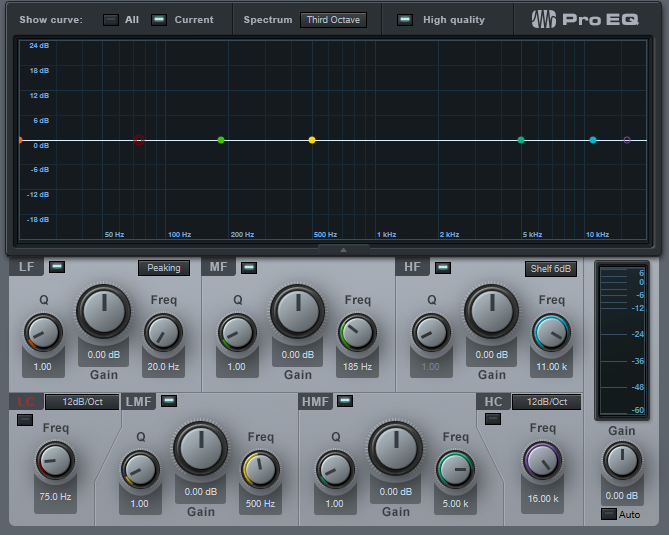Enable the LC low cut filter toggle
Screen dimensions: 669x535
(25, 420)
